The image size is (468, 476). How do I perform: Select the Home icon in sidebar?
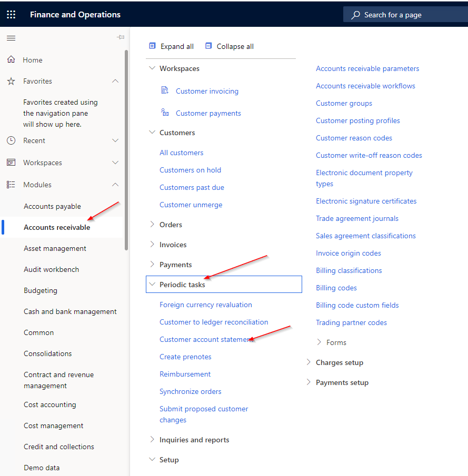click(x=12, y=59)
